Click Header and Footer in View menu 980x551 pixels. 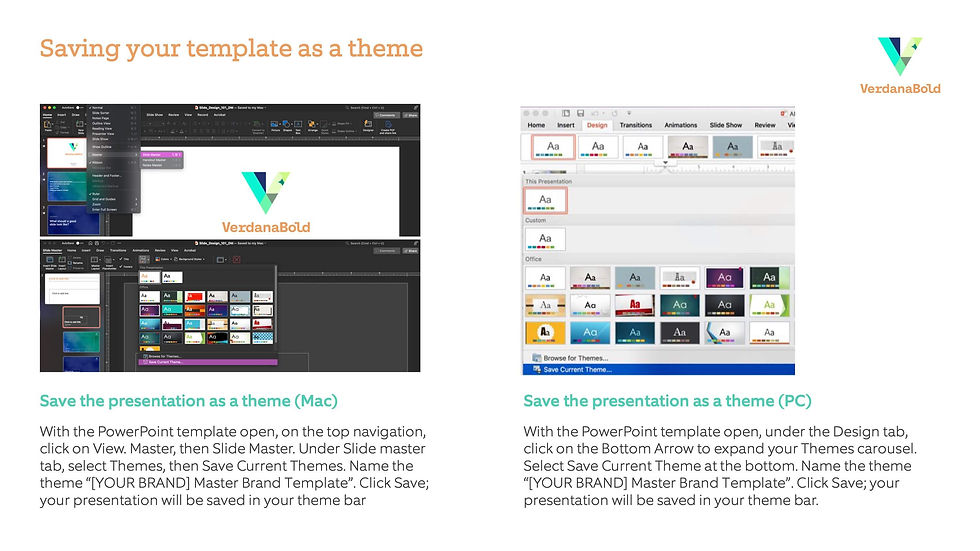112,176
